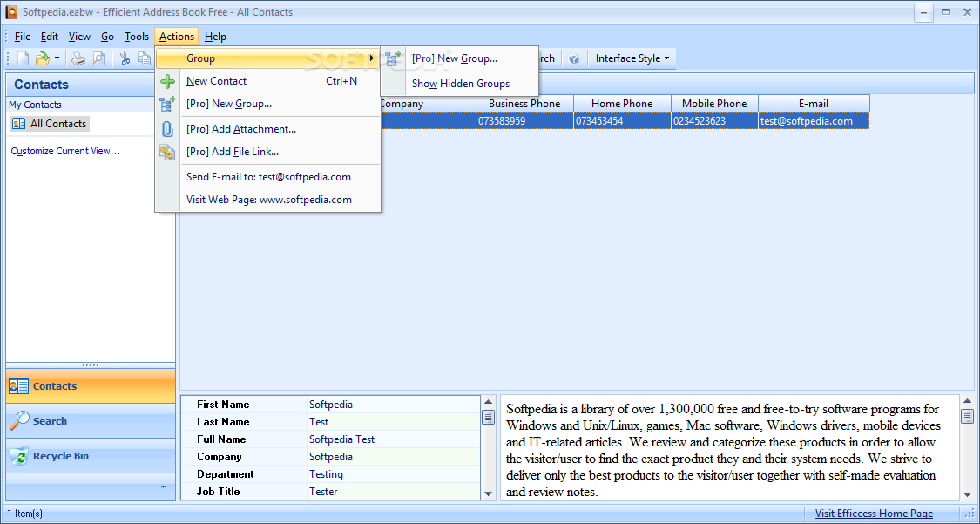This screenshot has width=980, height=524.
Task: Sort by E-mail column header
Action: click(x=814, y=103)
